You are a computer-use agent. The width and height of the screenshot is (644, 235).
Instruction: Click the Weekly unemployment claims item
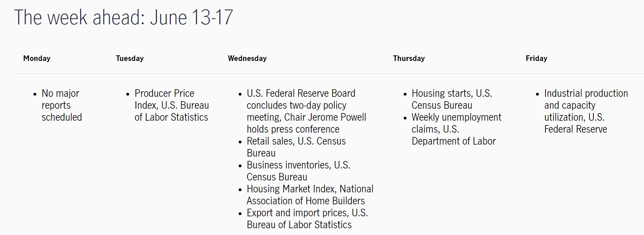(x=456, y=129)
